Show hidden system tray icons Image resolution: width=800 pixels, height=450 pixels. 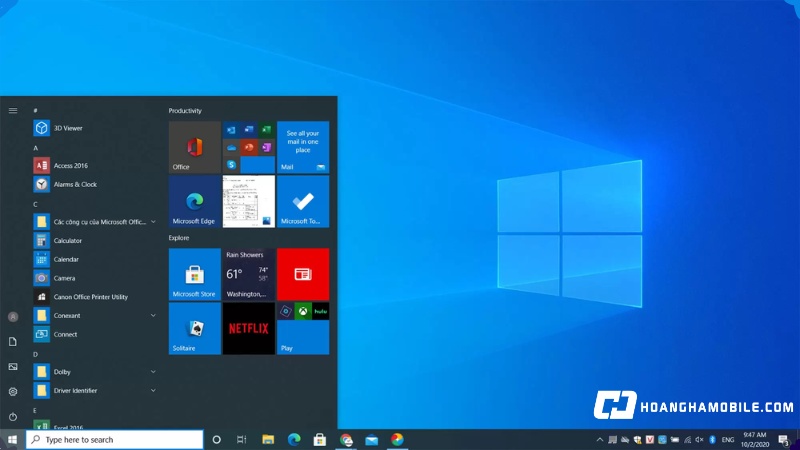(x=599, y=439)
